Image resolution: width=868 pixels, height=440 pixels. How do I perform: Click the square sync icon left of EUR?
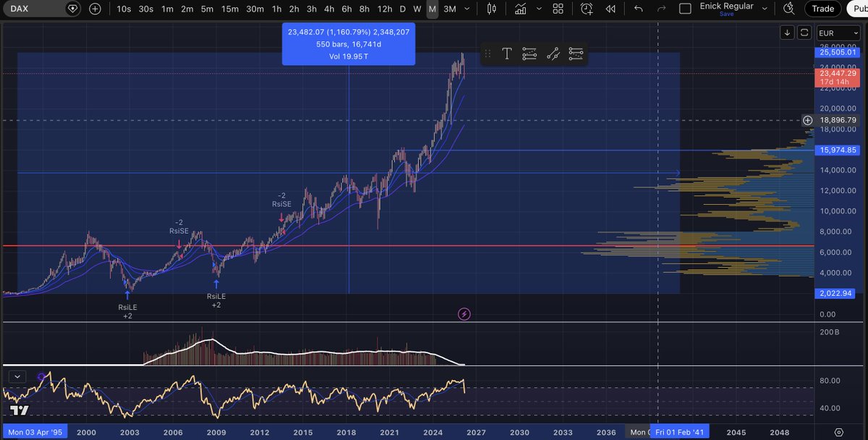tap(804, 33)
